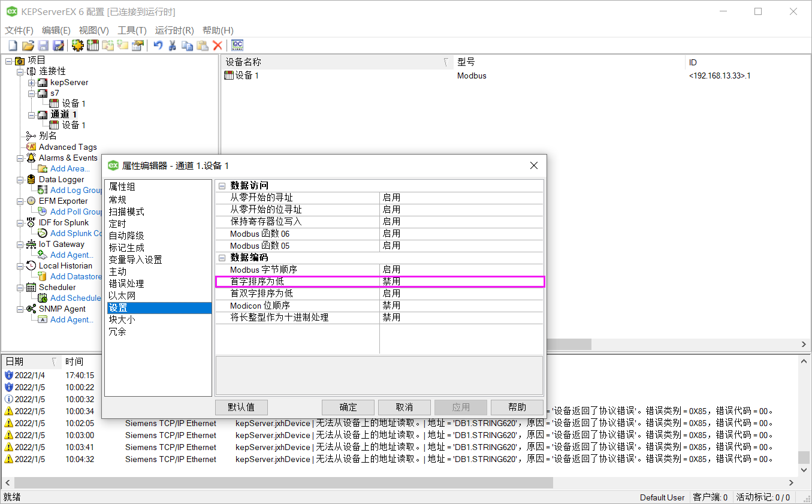Change 将长整型作为十进制处理 value 禁用

(x=461, y=318)
